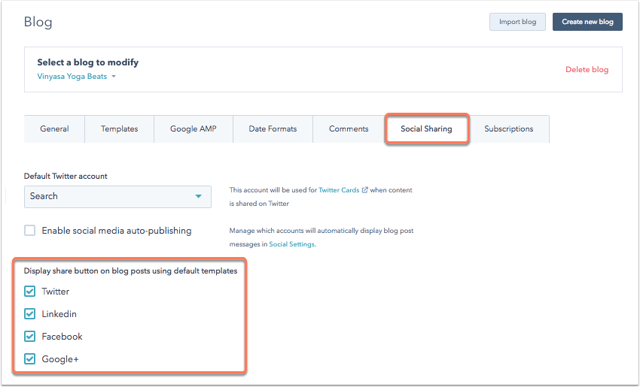640x387 pixels.
Task: Switch to the Comments tab
Action: 349,129
